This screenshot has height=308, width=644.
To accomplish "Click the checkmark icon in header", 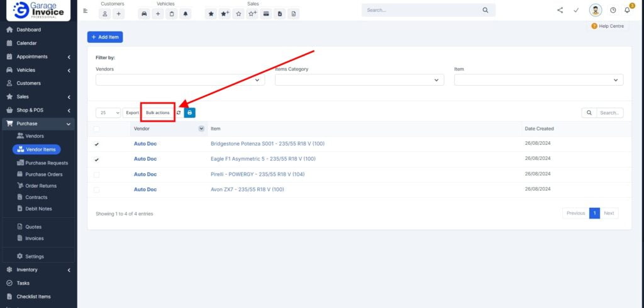I will pos(576,10).
